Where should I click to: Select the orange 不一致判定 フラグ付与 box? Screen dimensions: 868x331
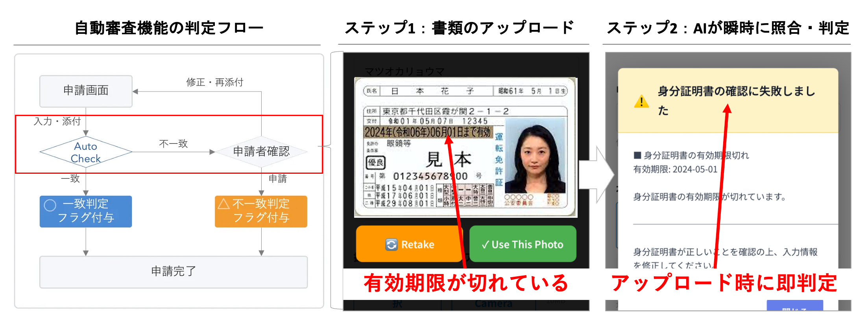261,211
